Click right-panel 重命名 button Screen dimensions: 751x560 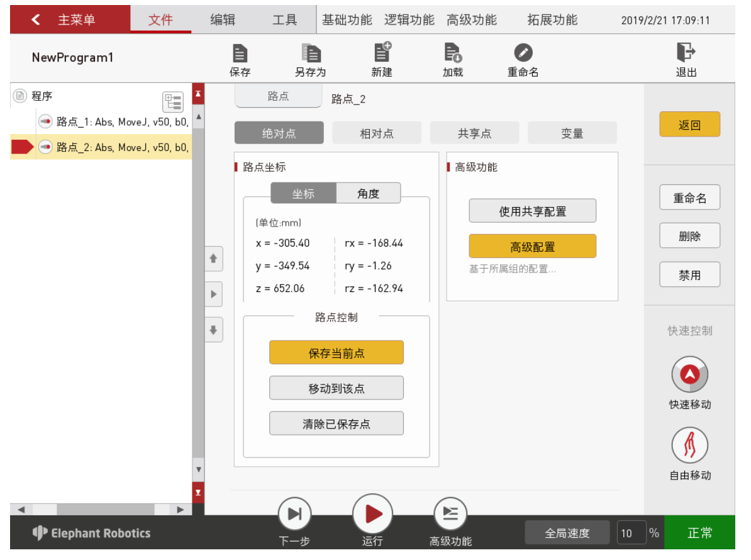click(690, 198)
